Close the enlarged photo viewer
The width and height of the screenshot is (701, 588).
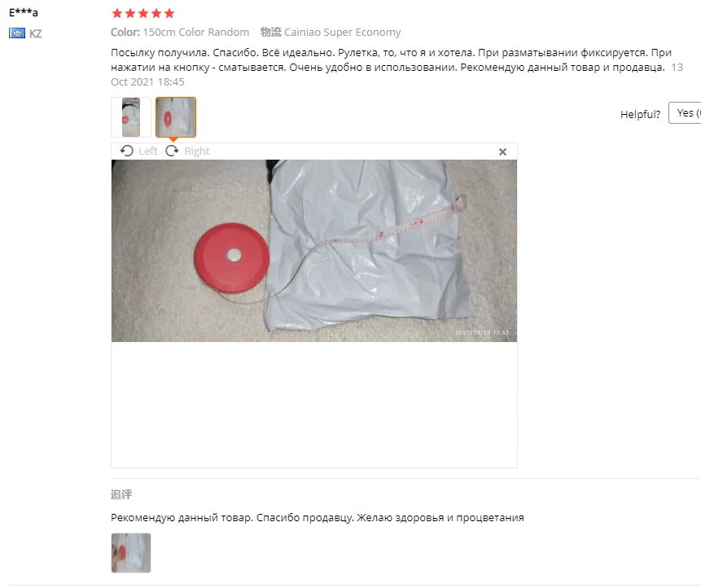coord(502,152)
